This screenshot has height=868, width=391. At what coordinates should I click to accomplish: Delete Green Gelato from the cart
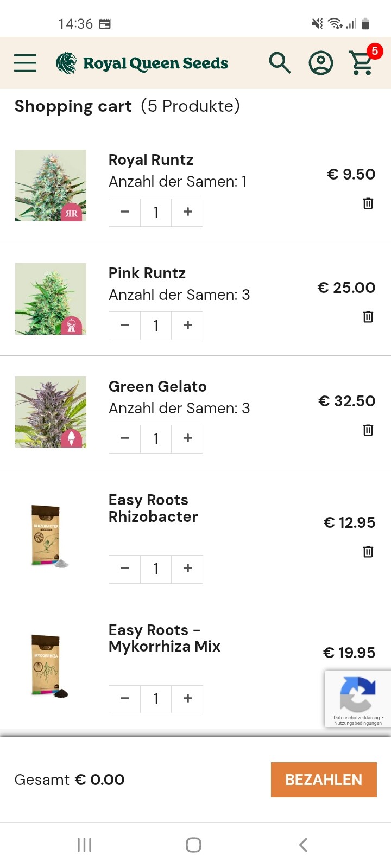(x=368, y=430)
